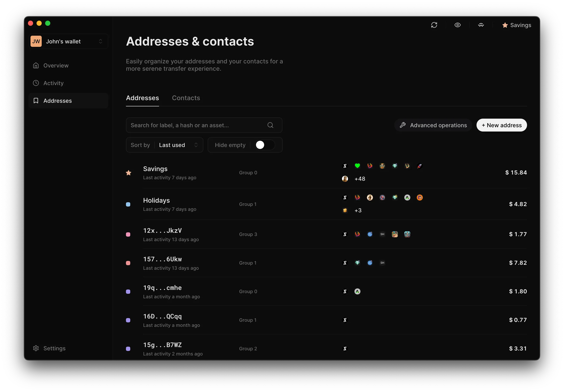Click the Savings star shortcut
564x392 pixels.
pyautogui.click(x=516, y=25)
